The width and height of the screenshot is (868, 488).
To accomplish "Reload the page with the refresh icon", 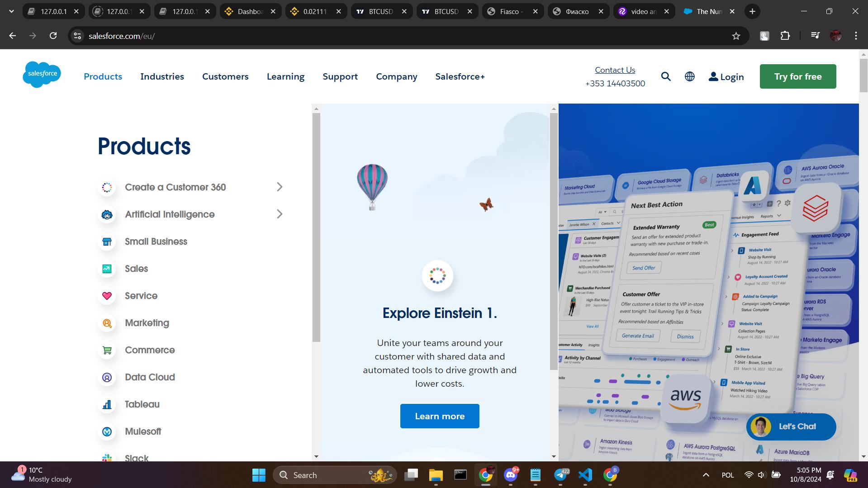I will 53,36.
